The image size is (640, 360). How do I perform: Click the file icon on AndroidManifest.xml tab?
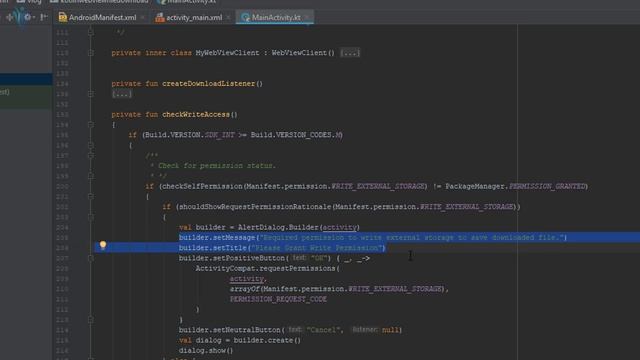[x=62, y=18]
